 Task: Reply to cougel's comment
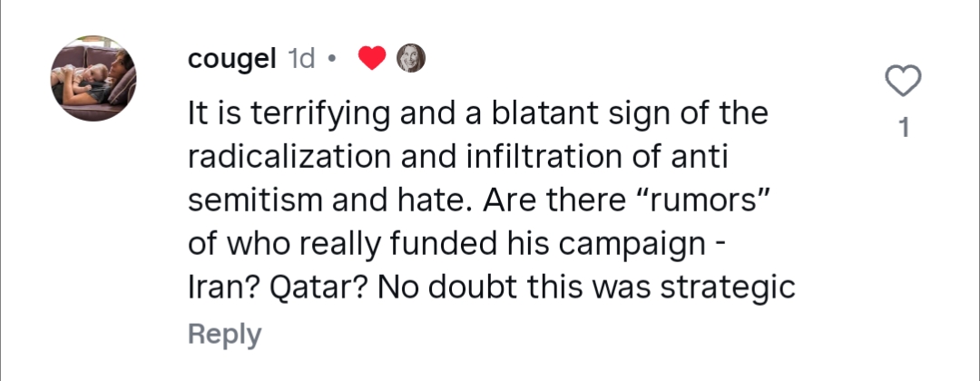(x=224, y=334)
